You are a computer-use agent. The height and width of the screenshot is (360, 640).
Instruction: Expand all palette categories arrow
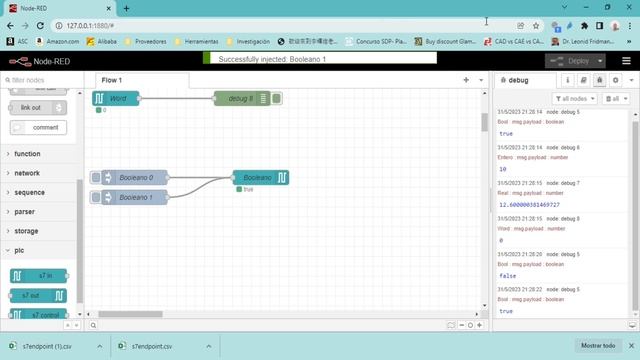point(76,325)
